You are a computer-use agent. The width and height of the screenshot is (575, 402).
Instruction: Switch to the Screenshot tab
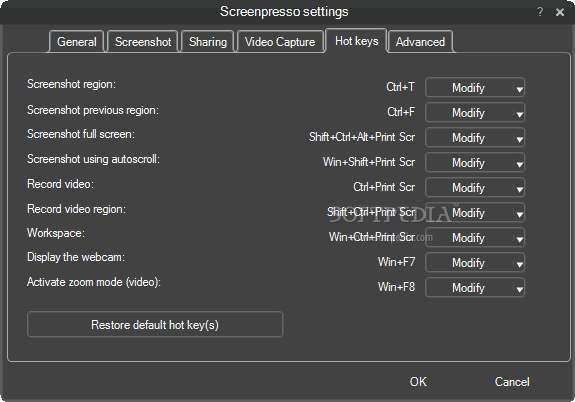coord(143,42)
